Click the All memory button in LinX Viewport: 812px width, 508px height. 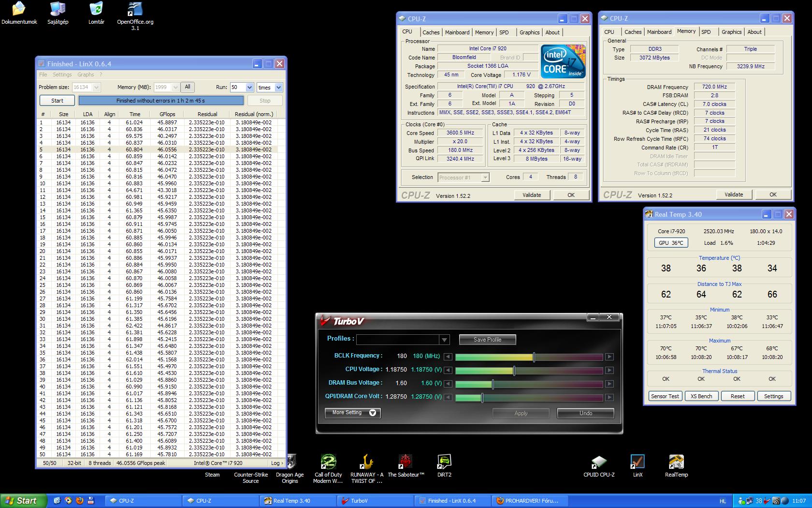188,87
